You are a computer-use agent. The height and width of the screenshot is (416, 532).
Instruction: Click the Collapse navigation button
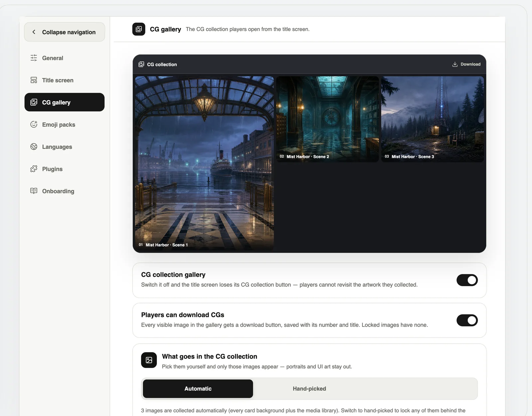tap(65, 32)
